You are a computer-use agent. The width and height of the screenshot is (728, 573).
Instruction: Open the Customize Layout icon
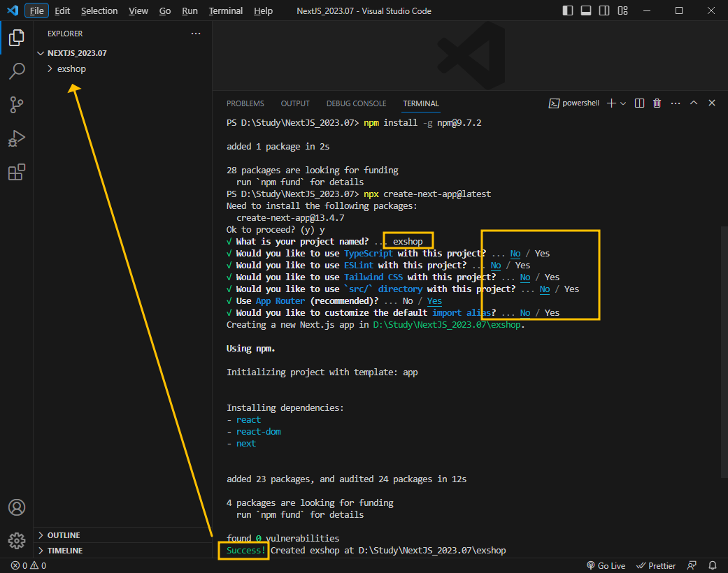622,10
